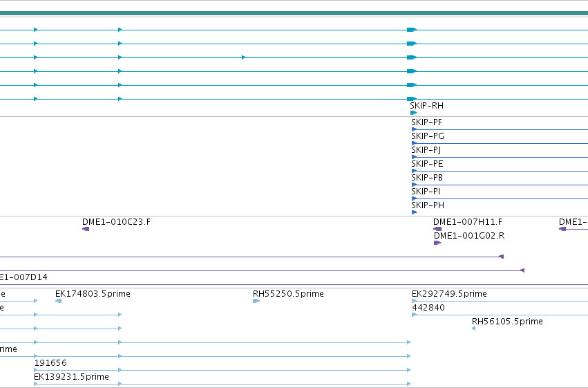Image resolution: width=588 pixels, height=388 pixels.
Task: Click the small blue glyph under SKIP-PH
Action: pyautogui.click(x=415, y=212)
